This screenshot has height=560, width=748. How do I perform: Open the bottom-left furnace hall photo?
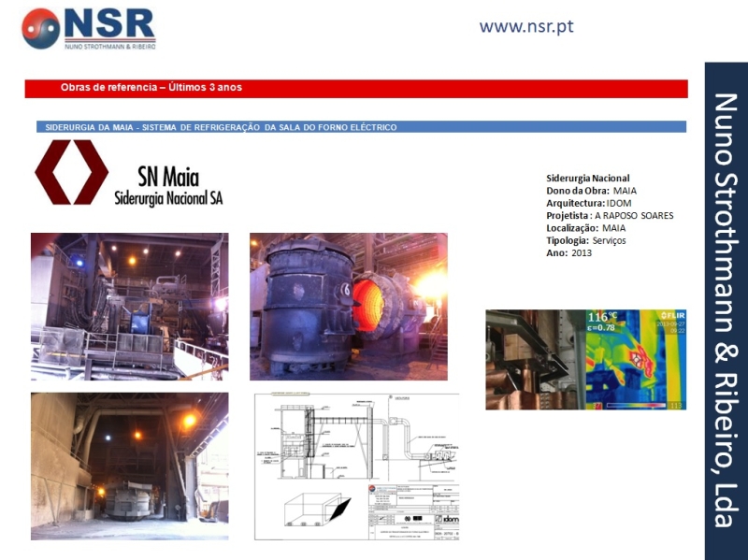coord(129,466)
